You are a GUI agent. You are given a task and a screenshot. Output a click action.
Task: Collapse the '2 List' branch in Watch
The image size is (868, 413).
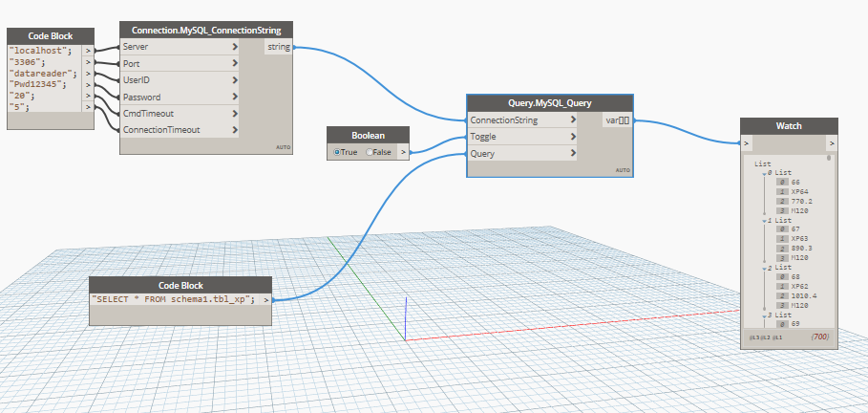tap(765, 268)
